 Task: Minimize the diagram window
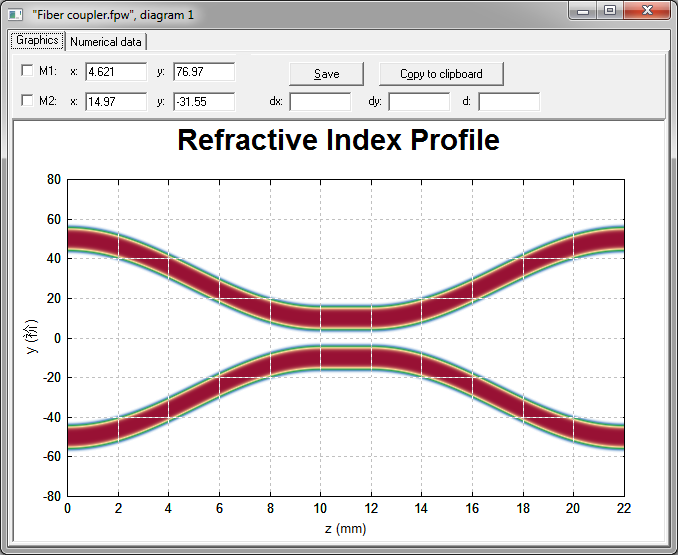coord(585,11)
